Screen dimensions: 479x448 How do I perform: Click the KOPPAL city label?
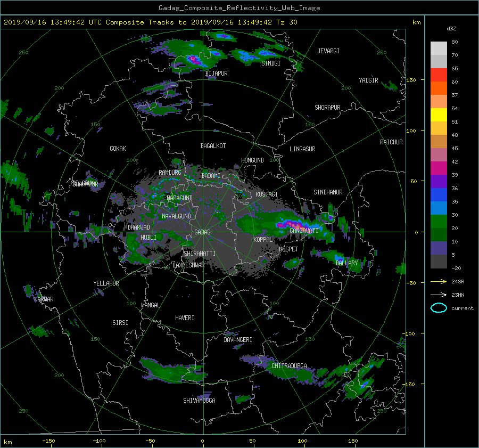click(263, 240)
